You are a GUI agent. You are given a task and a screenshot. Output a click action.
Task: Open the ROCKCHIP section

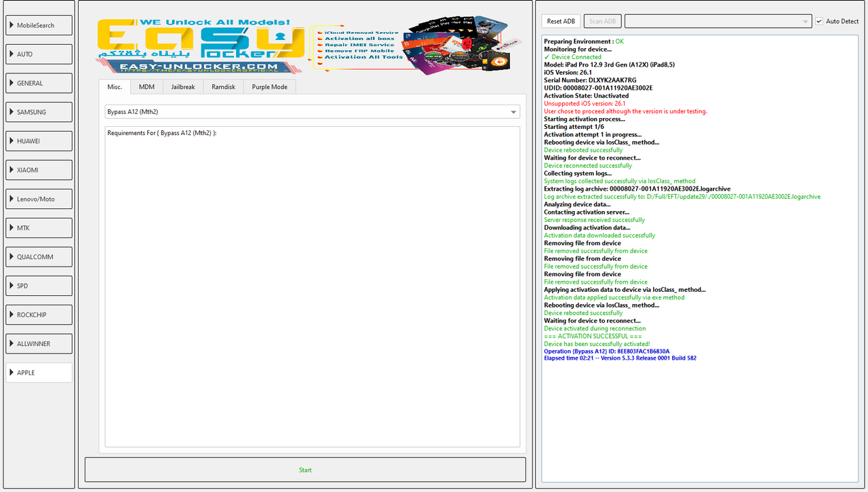coord(39,315)
